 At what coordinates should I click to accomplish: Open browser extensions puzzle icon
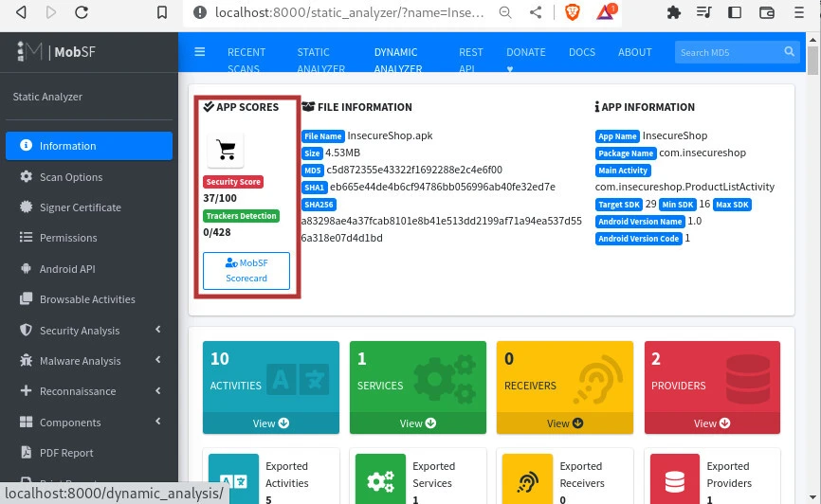pos(674,12)
